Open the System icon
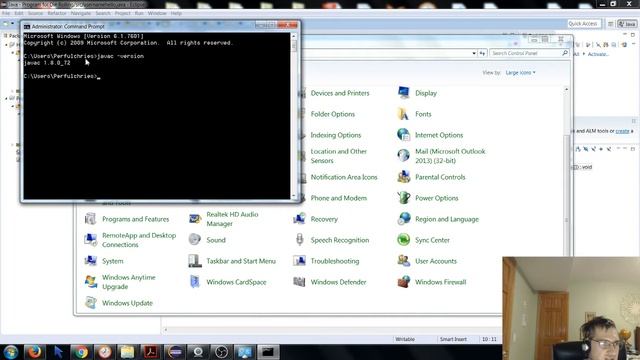Image resolution: width=640 pixels, height=360 pixels. pos(90,261)
